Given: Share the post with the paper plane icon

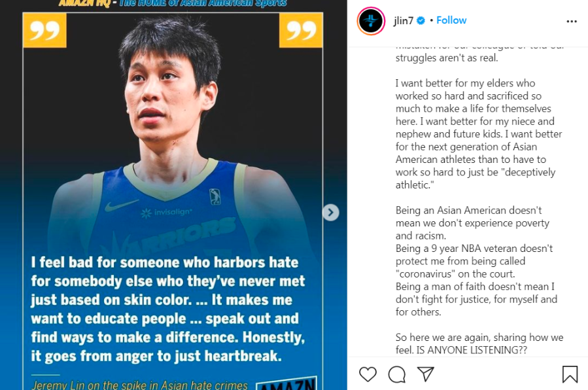Looking at the screenshot, I should pyautogui.click(x=426, y=374).
